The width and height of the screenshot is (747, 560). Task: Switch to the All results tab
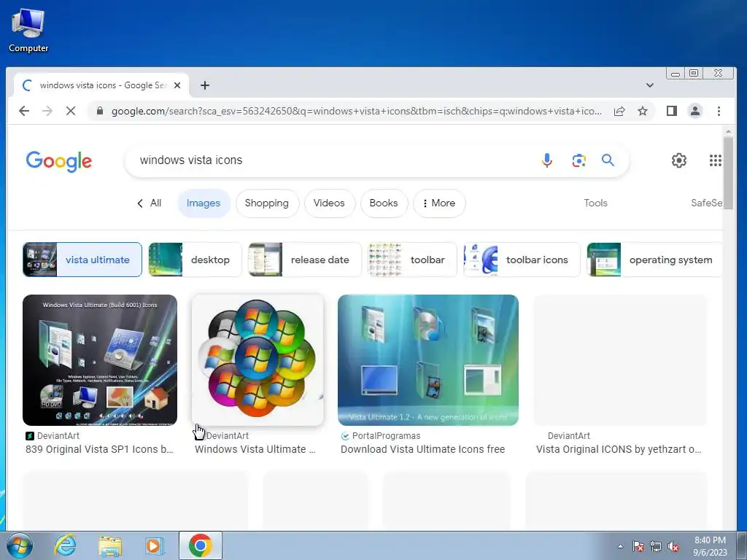pyautogui.click(x=149, y=203)
